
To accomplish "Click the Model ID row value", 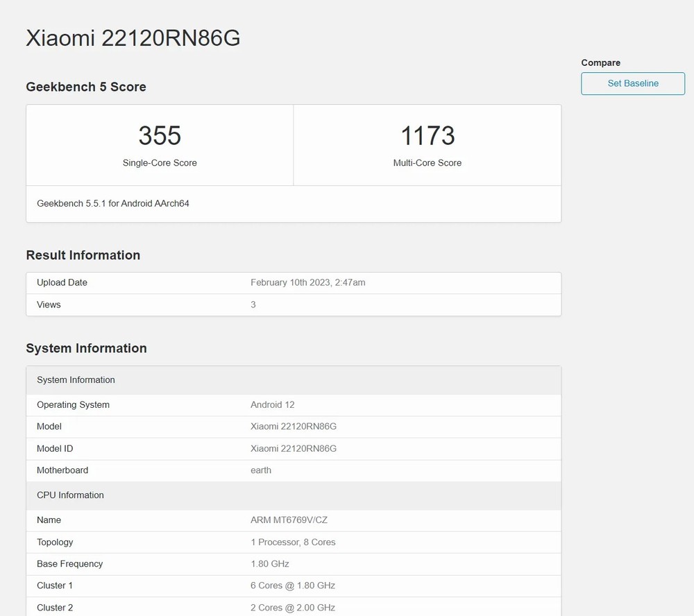I will click(x=294, y=448).
